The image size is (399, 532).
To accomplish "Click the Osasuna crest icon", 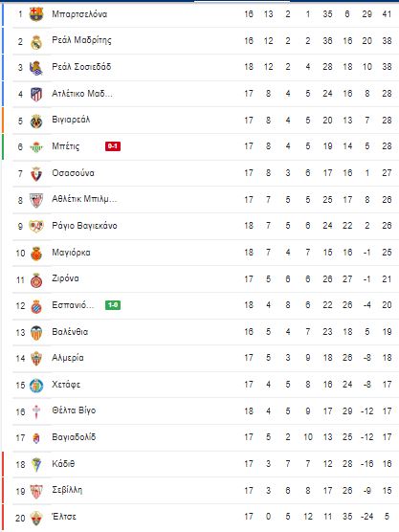I will 36,174.
